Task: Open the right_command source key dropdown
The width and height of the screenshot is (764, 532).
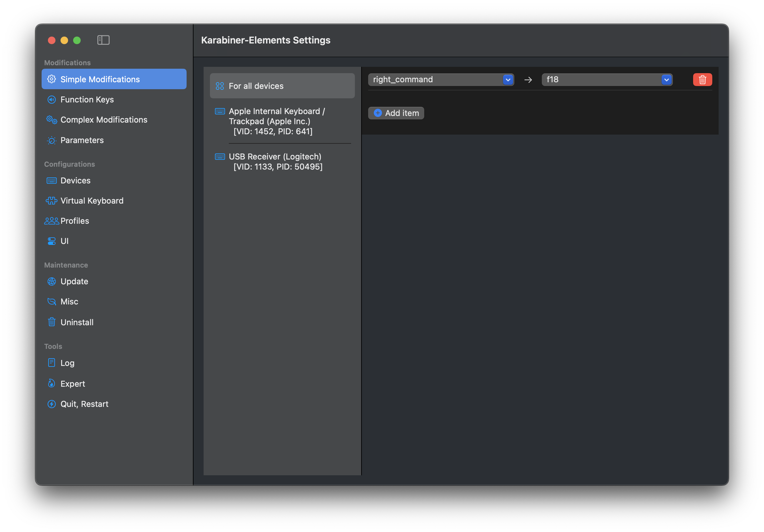Action: 441,80
